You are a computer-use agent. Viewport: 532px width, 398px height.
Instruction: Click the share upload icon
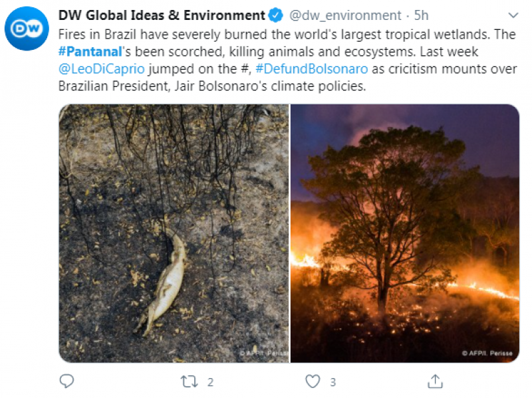tap(436, 381)
